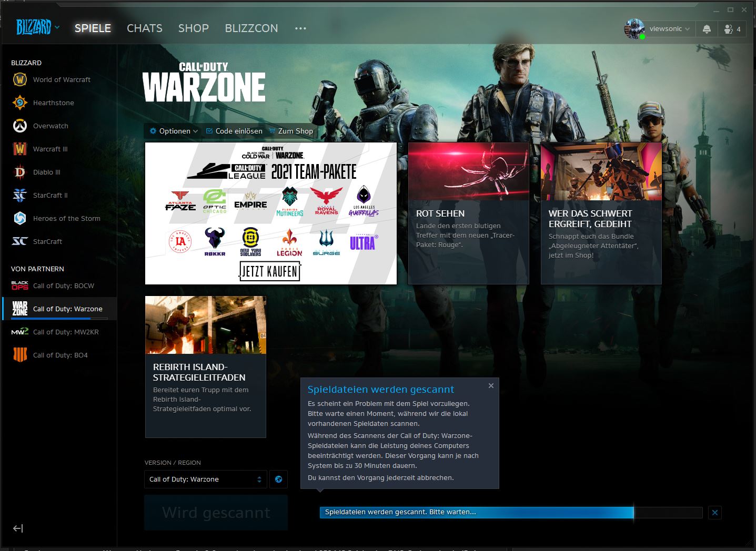
Task: Click the viewsonic profile avatar
Action: [634, 29]
